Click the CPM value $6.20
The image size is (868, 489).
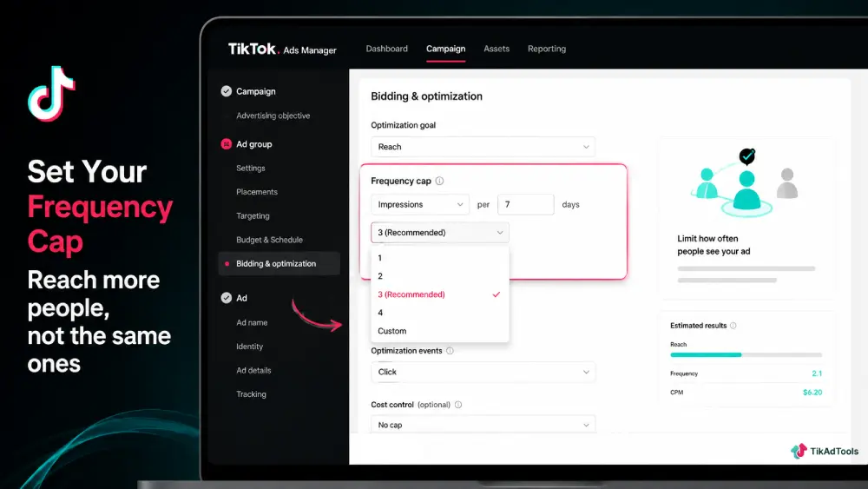pyautogui.click(x=812, y=393)
